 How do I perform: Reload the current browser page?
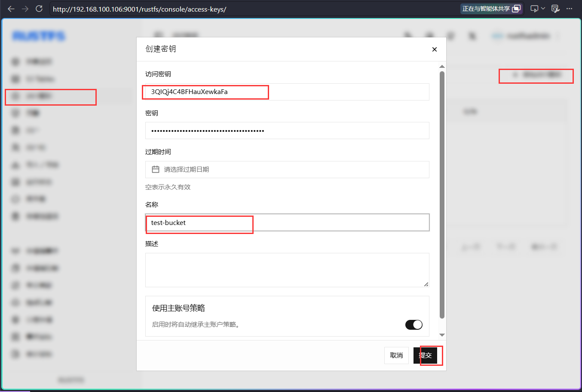pyautogui.click(x=39, y=9)
